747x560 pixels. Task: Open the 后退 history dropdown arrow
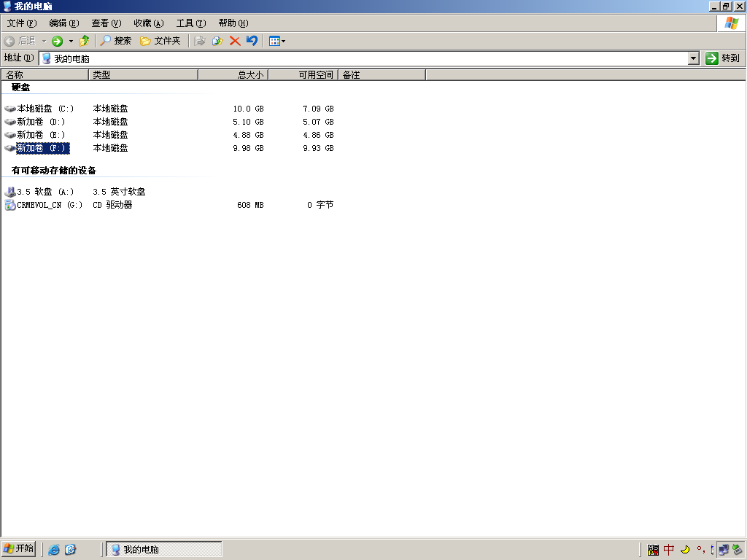44,41
